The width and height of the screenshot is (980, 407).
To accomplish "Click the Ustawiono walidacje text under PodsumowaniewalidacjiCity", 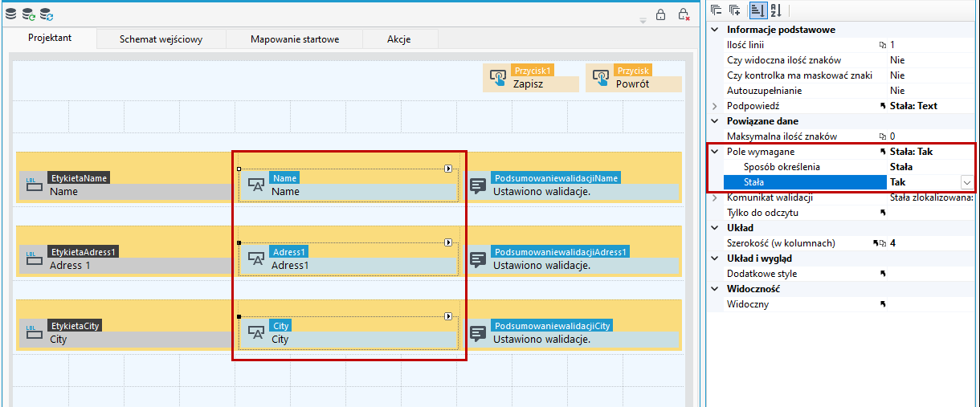I will [541, 339].
